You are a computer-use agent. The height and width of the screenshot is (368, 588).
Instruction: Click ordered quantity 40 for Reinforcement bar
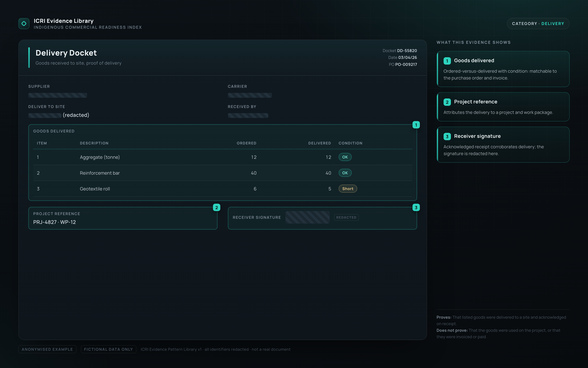pyautogui.click(x=254, y=173)
